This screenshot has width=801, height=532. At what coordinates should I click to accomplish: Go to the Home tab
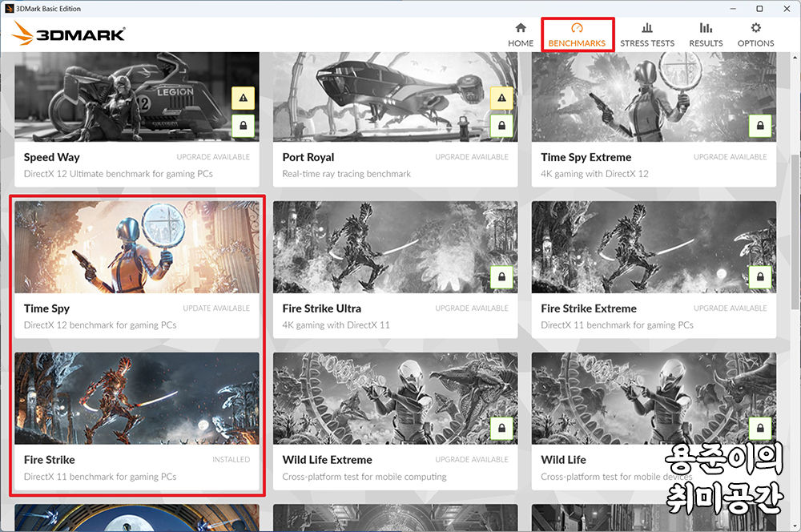tap(520, 34)
